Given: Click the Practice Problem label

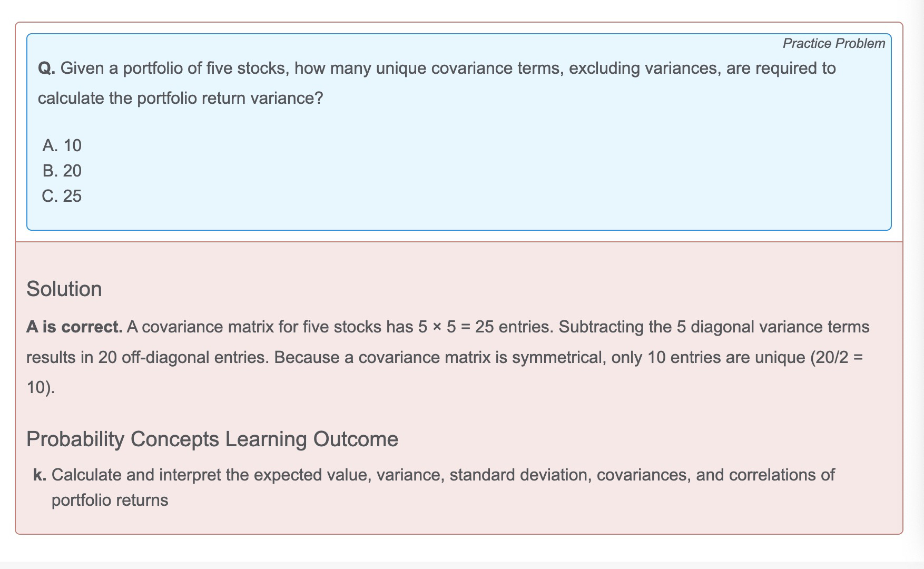Looking at the screenshot, I should 833,43.
